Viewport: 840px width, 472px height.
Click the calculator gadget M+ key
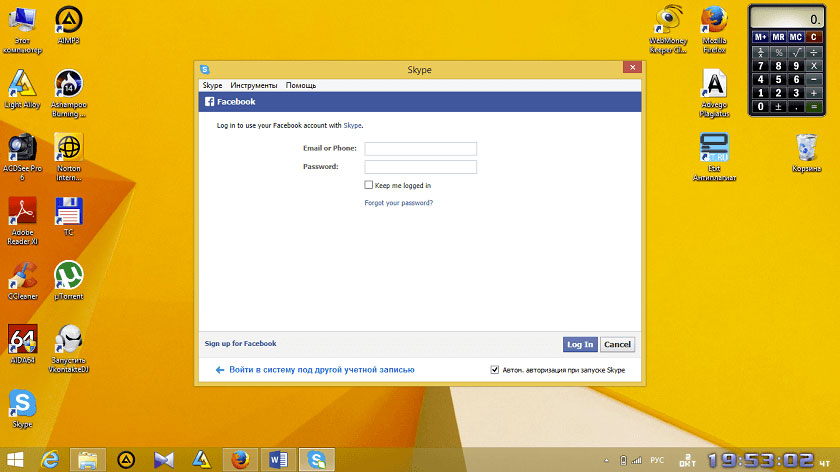tap(760, 37)
